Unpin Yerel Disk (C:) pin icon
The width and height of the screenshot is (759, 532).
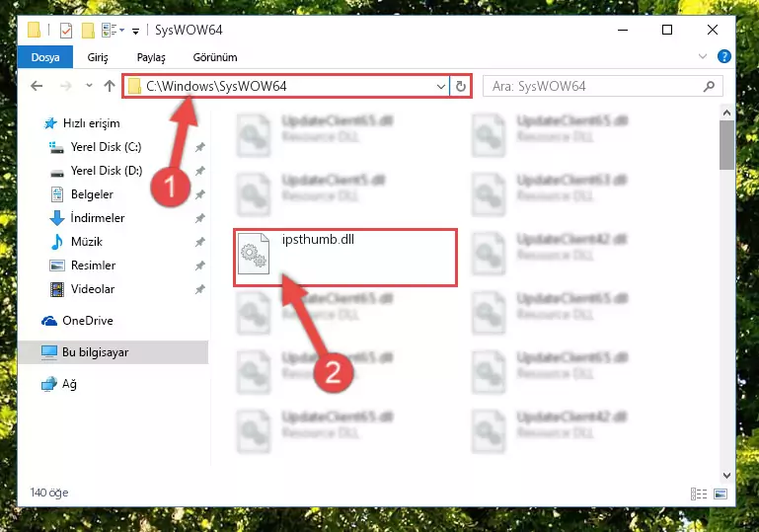pyautogui.click(x=200, y=147)
